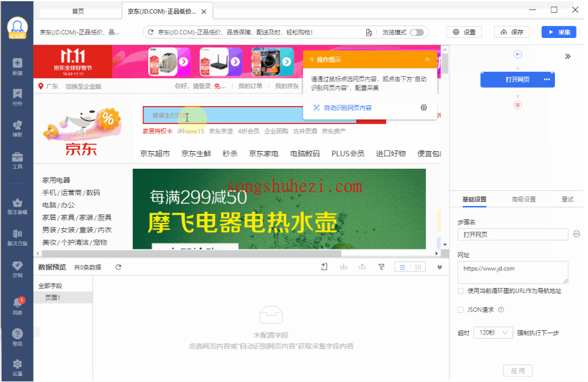Click the enterprise edition avatar logo
588x382 pixels.
17,27
